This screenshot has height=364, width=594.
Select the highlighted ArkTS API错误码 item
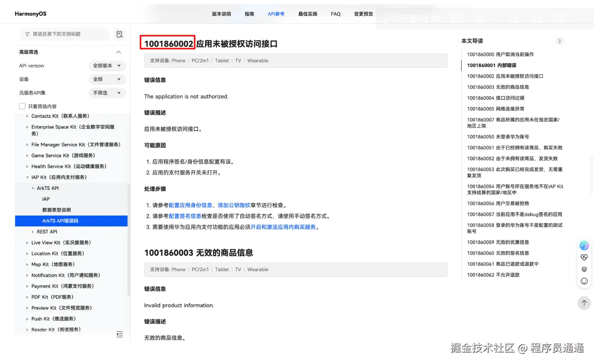pos(71,221)
